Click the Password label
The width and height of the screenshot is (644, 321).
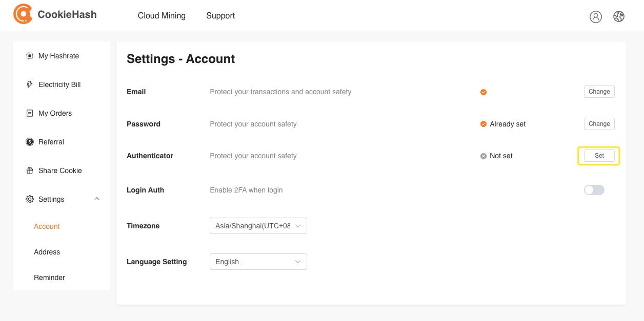pyautogui.click(x=144, y=124)
